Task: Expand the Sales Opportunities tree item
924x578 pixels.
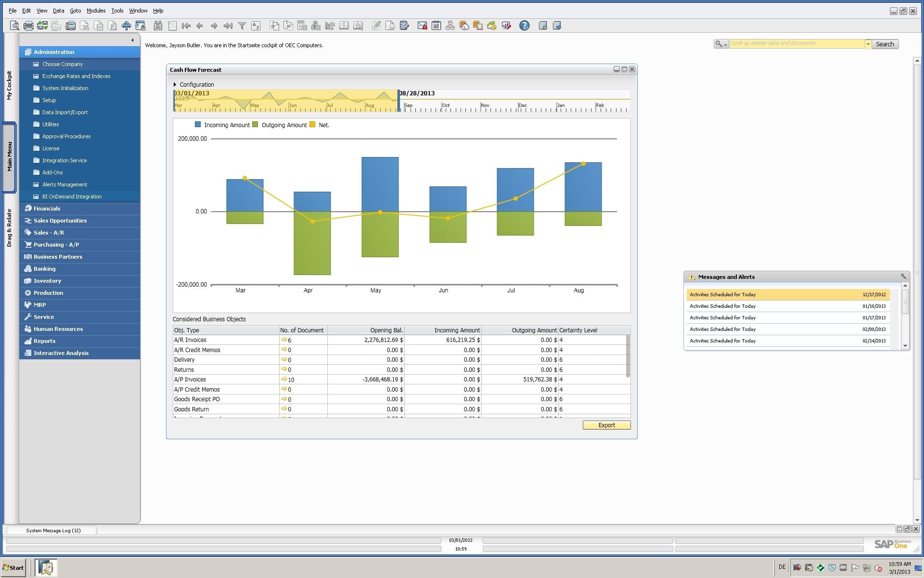Action: click(x=61, y=220)
